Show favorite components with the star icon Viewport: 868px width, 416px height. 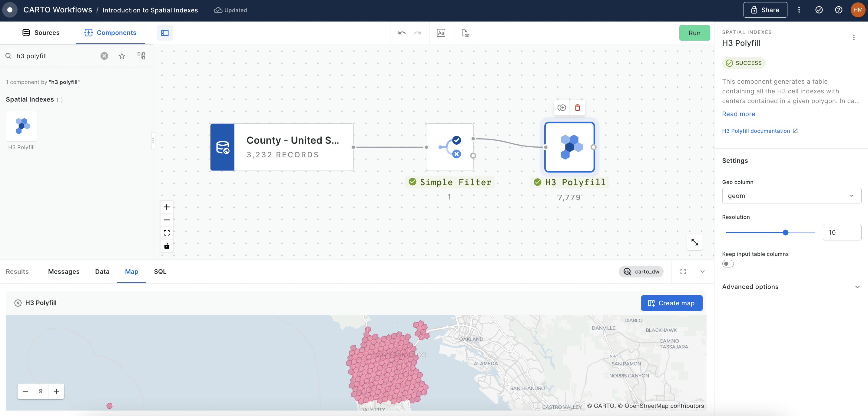pos(122,56)
